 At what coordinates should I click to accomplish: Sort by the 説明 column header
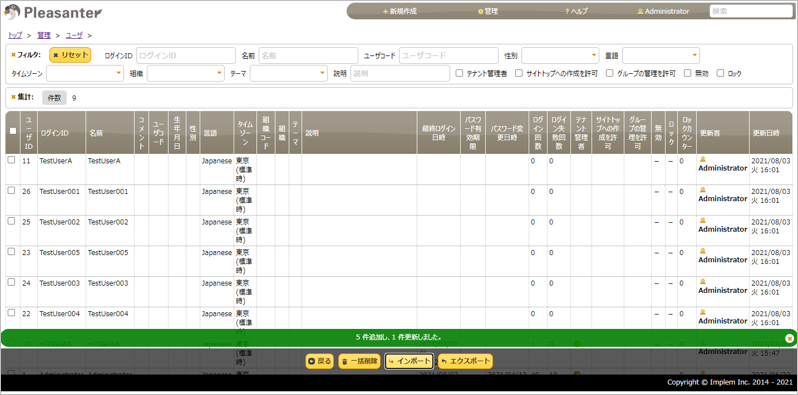pos(359,133)
